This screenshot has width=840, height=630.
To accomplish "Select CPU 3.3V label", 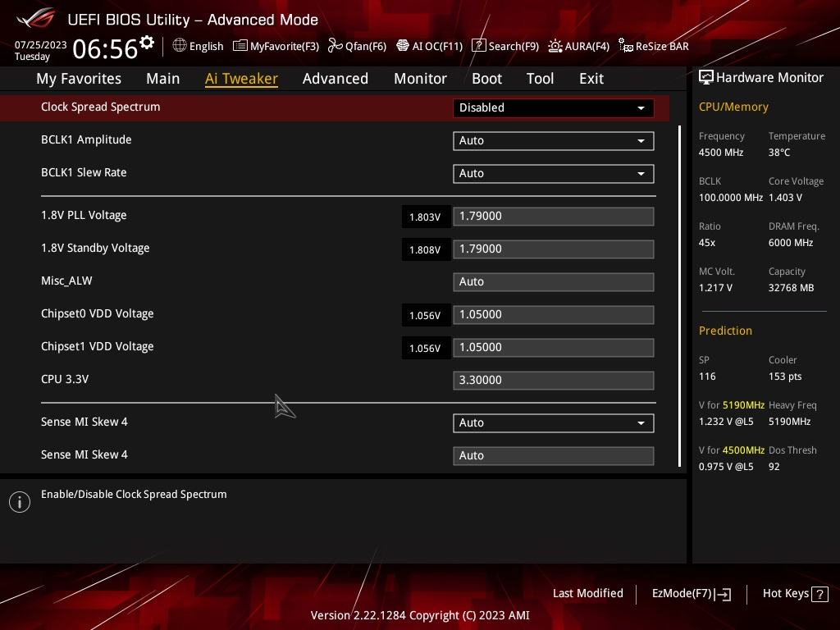I will pos(65,379).
